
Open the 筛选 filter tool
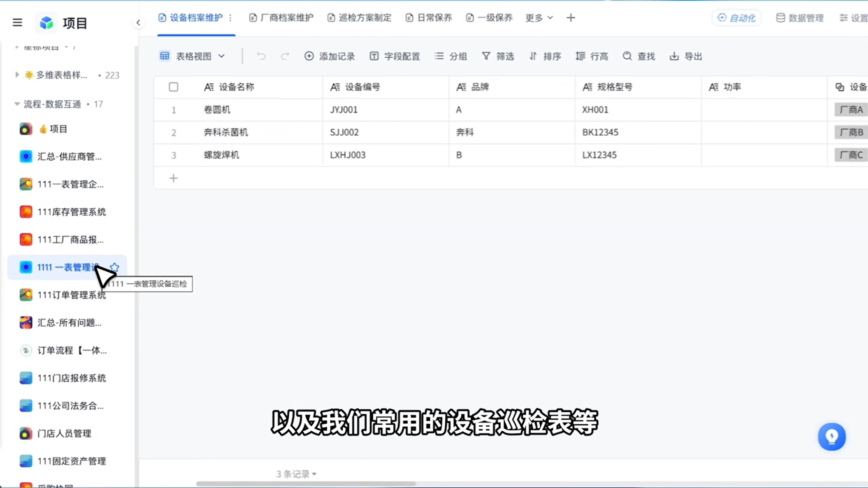(x=498, y=56)
